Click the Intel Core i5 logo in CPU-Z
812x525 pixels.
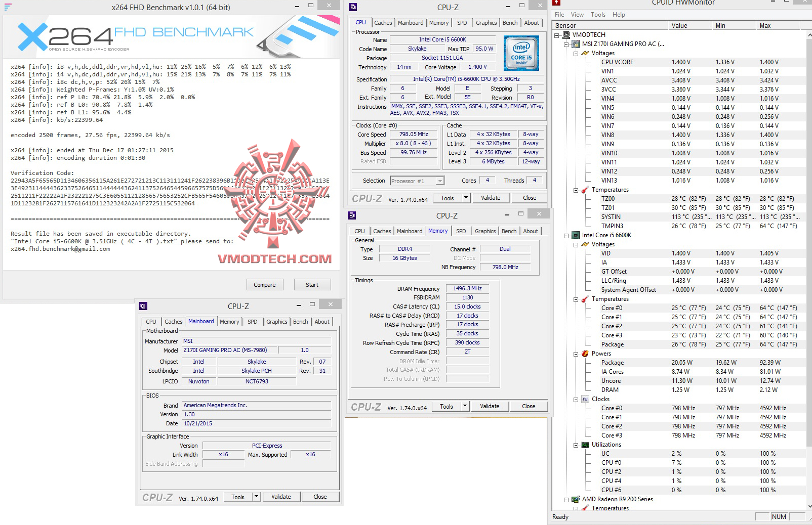click(521, 53)
